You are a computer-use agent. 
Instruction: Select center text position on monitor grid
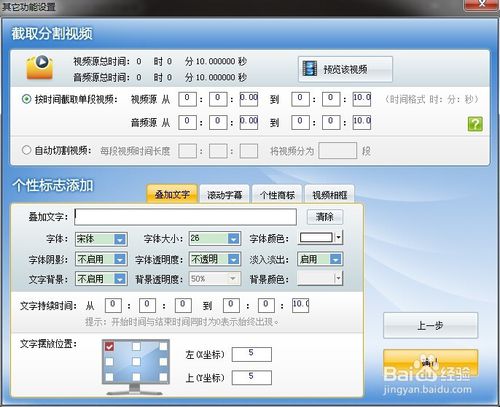[136, 362]
